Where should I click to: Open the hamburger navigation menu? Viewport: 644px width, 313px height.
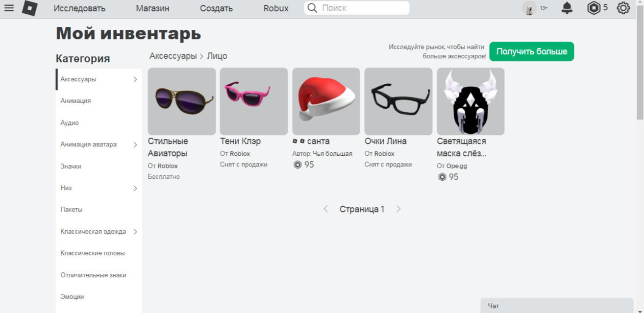(x=9, y=8)
